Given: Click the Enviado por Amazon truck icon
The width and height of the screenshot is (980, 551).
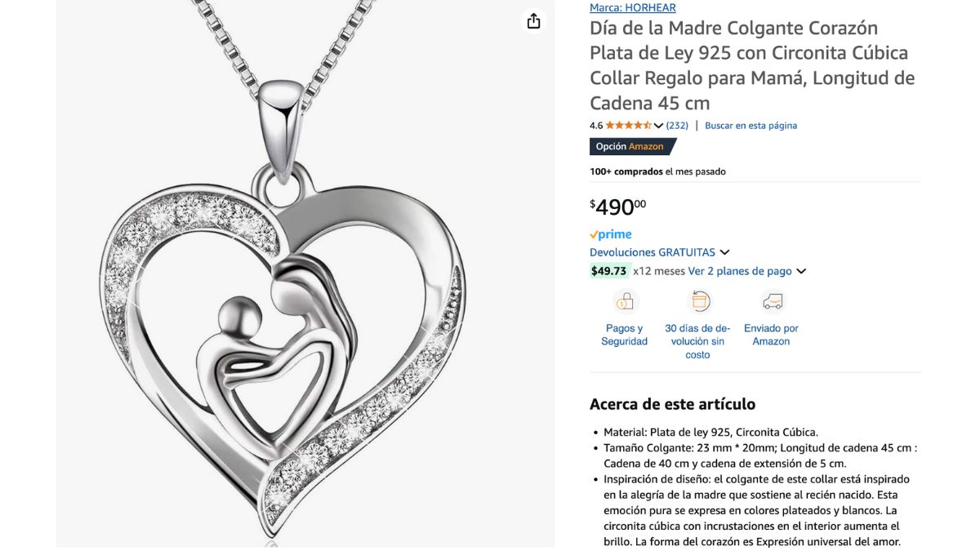Looking at the screenshot, I should click(772, 301).
